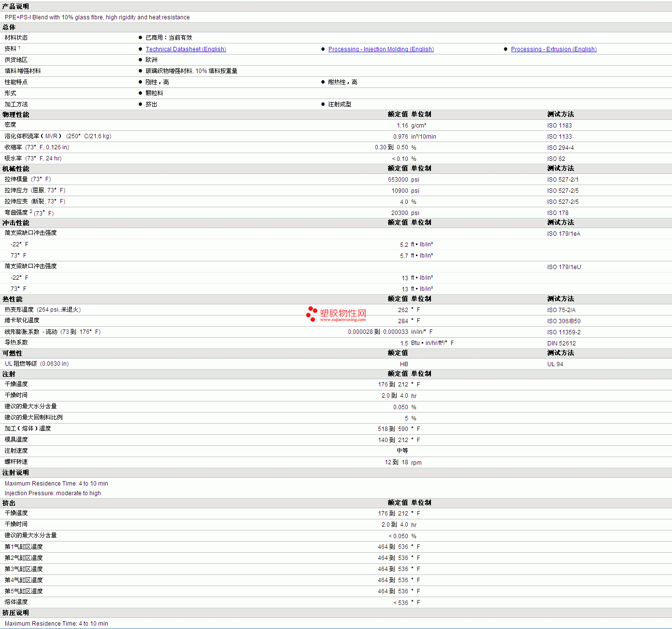This screenshot has width=672, height=629.
Task: Open Processing - Injection Molding (English) link
Action: (381, 49)
